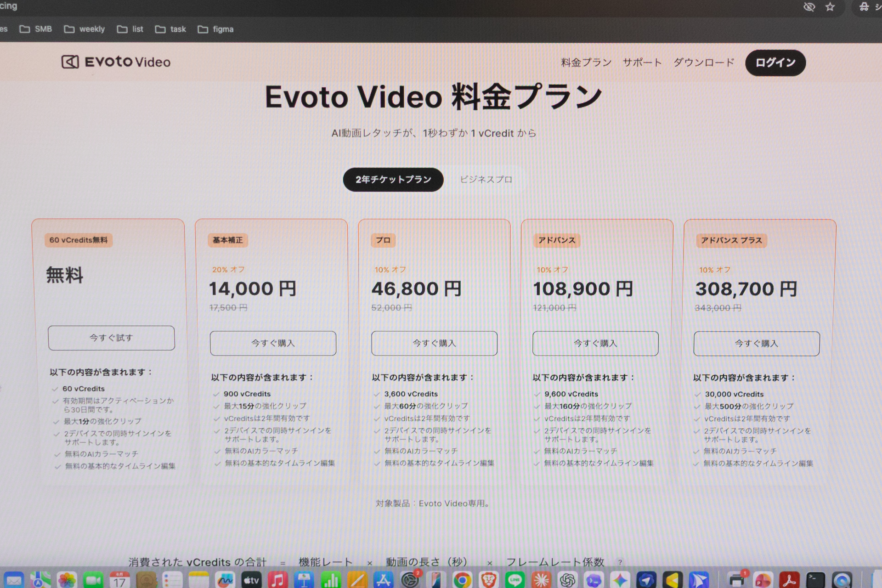Open LINE from the Dock
The image size is (882, 588).
(515, 580)
